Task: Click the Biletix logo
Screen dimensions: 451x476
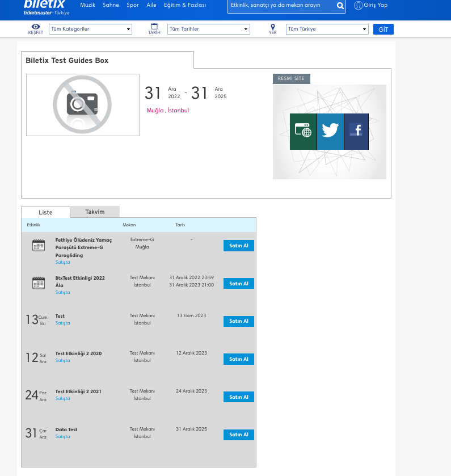Action: point(46,7)
